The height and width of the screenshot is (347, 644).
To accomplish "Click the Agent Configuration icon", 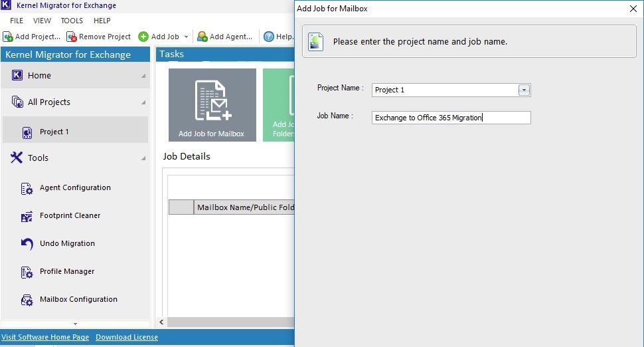I will pyautogui.click(x=27, y=188).
